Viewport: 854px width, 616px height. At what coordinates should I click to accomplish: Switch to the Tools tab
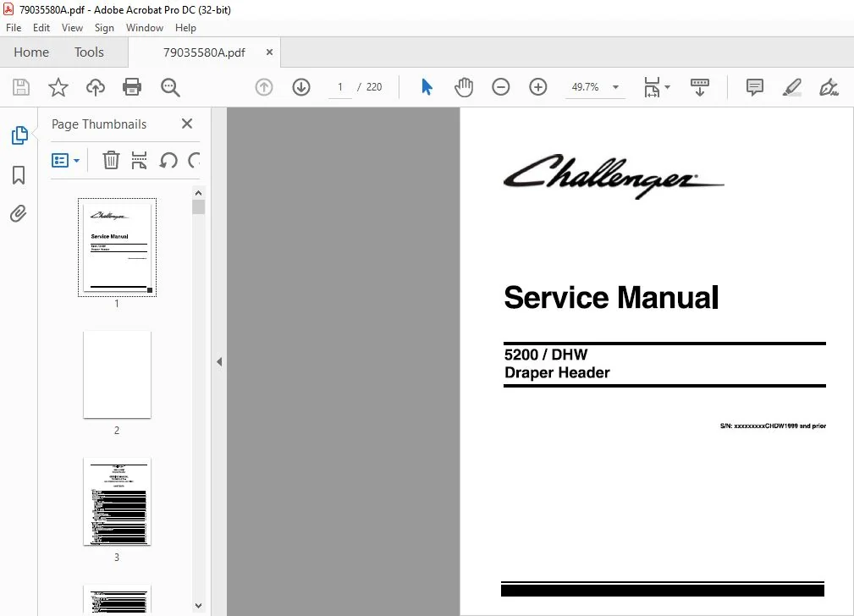(x=89, y=52)
